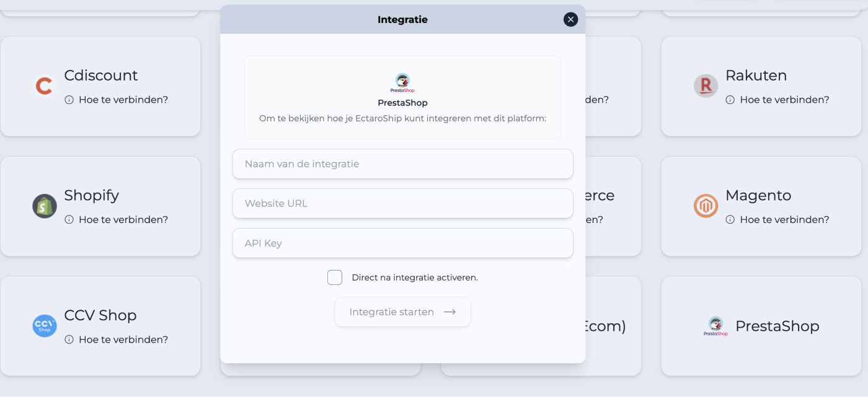Click the info icon under Cdiscount
This screenshot has height=397, width=868.
pos(69,100)
